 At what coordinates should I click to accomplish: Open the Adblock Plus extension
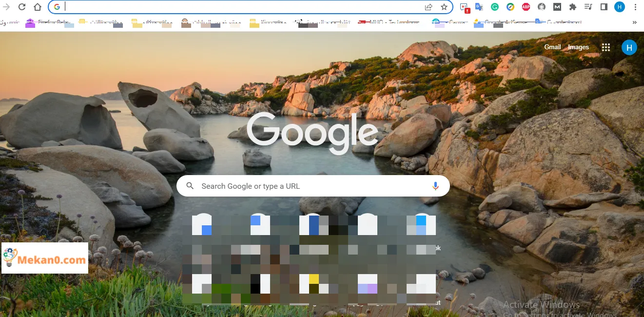coord(526,7)
